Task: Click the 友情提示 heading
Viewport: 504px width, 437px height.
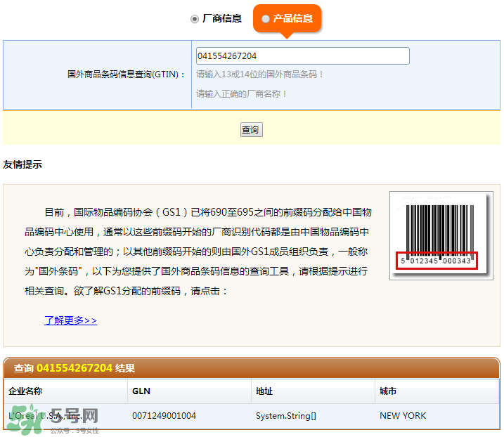Action: tap(22, 165)
